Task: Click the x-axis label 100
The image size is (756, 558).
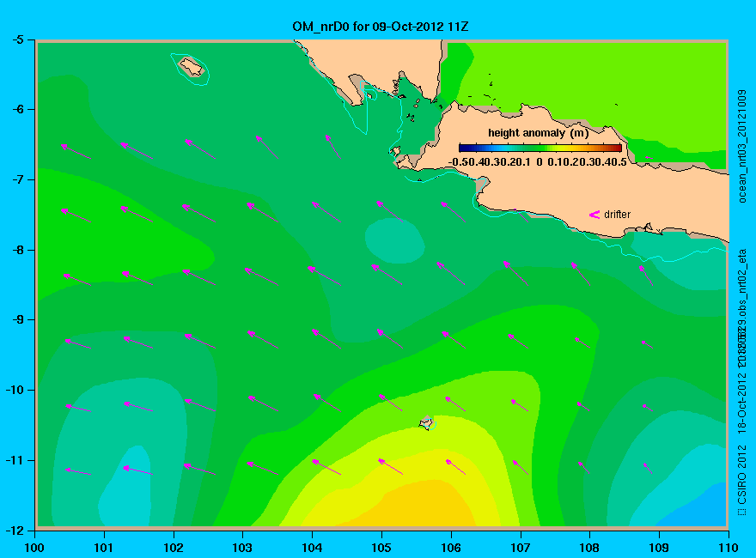Action: pos(34,548)
